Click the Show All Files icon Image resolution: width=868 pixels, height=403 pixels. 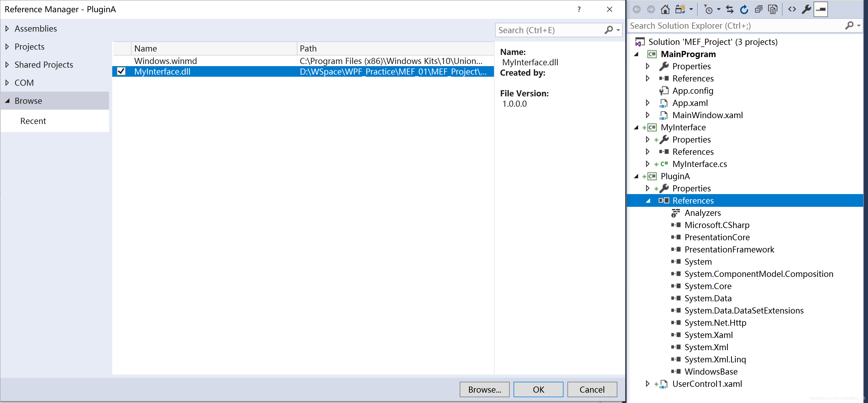point(772,10)
